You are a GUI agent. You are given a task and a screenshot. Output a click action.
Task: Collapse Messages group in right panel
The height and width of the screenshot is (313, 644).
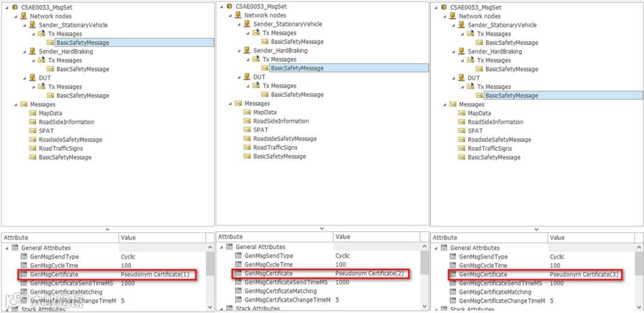pos(444,105)
